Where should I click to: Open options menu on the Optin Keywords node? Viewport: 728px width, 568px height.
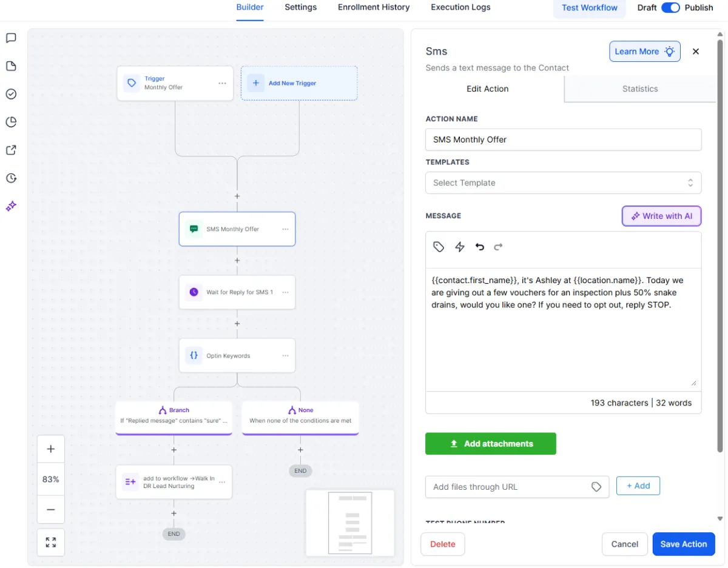[x=285, y=355]
